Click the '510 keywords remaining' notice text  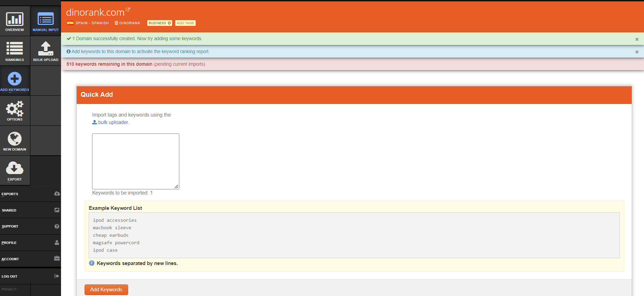[x=109, y=64]
